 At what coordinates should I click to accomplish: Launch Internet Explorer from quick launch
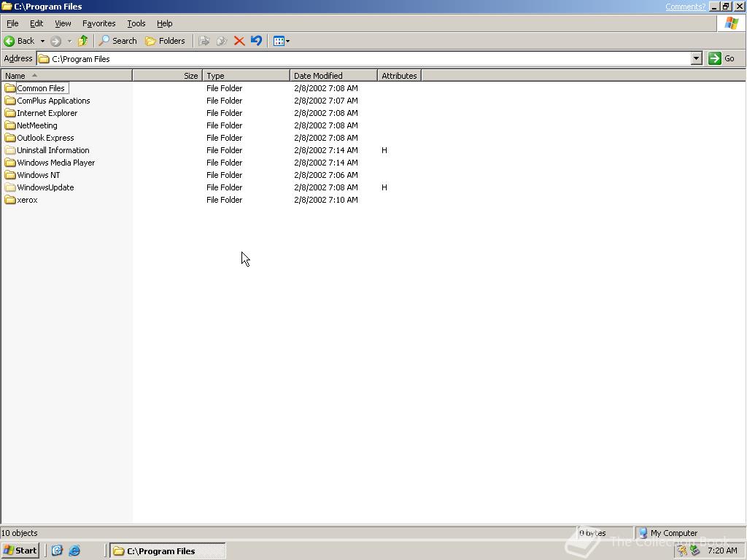(74, 551)
